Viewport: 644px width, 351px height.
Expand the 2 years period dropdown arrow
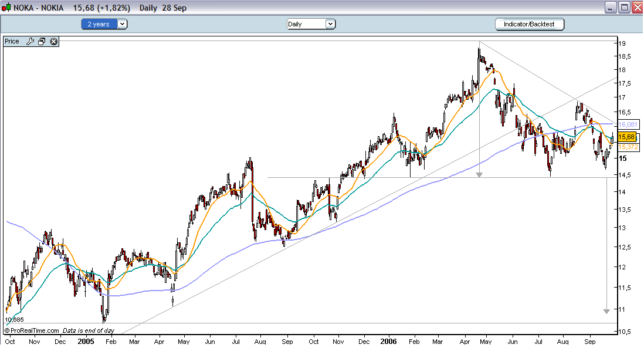122,24
